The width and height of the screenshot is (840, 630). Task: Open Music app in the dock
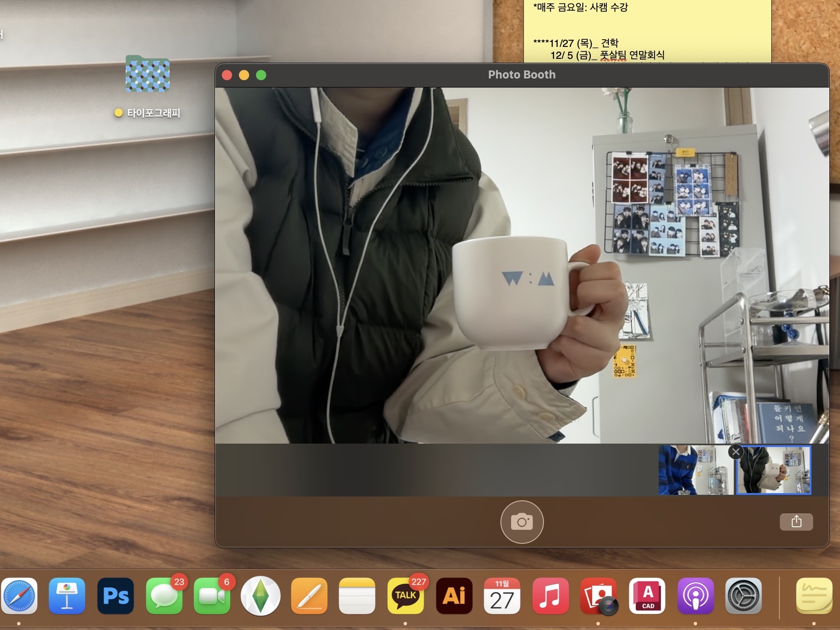(x=550, y=596)
